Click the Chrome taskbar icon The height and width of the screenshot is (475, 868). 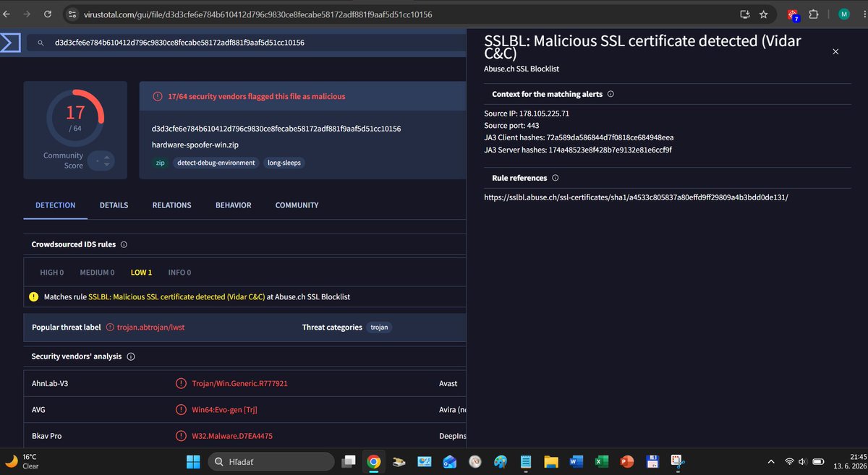click(374, 461)
